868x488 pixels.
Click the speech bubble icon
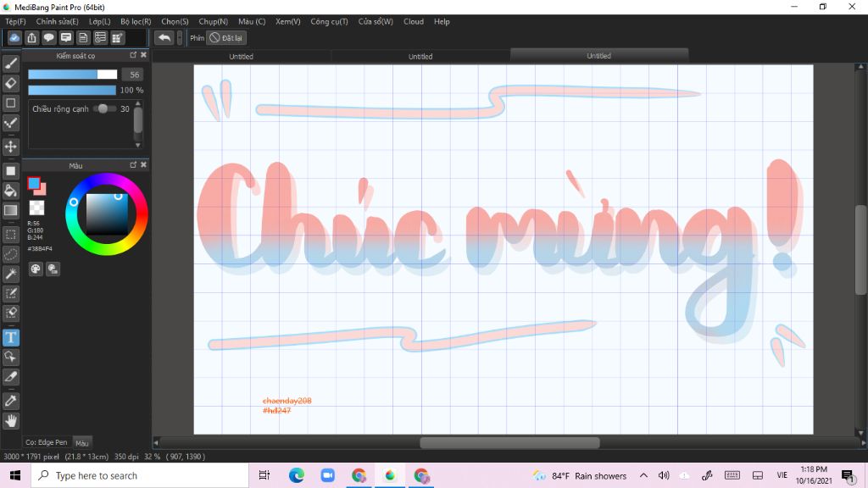[x=48, y=37]
